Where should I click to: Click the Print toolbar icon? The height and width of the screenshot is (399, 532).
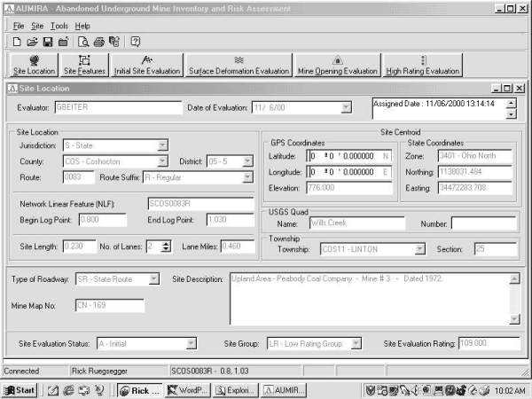coord(99,42)
